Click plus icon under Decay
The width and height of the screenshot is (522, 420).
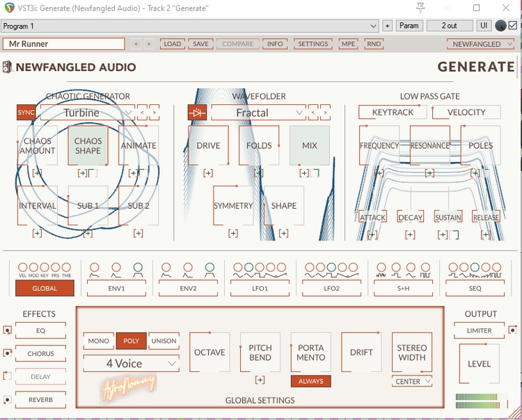pyautogui.click(x=410, y=235)
